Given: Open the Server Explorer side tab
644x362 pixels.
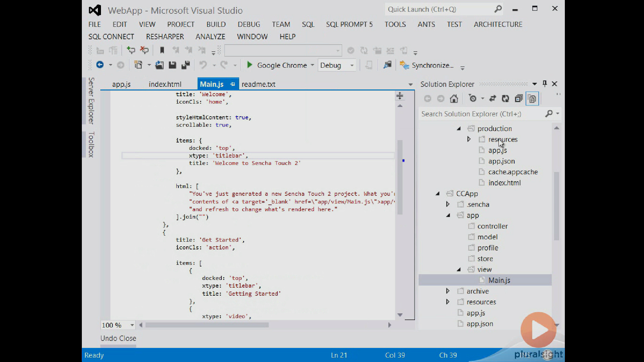Looking at the screenshot, I should (91, 101).
